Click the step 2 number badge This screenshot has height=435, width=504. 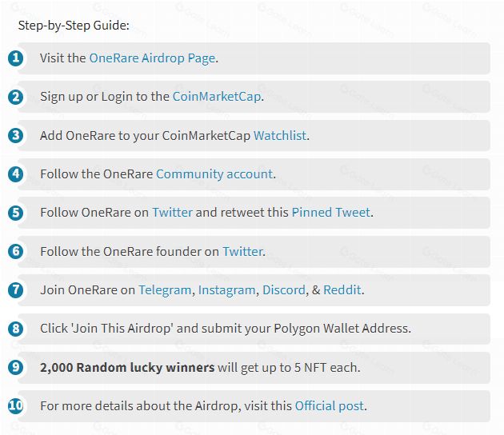[16, 97]
